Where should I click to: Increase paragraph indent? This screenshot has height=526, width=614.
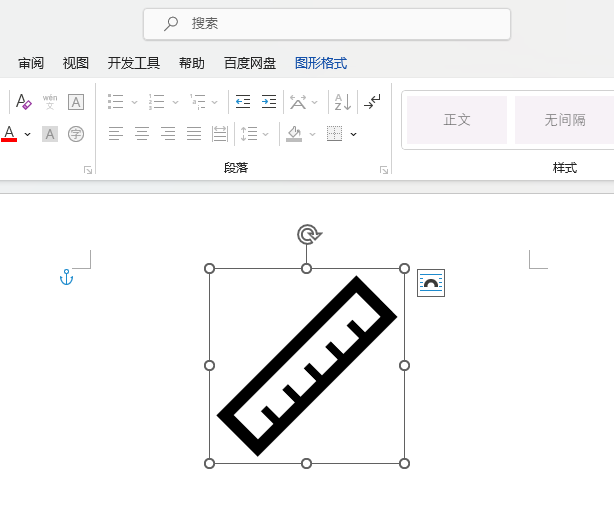269,102
